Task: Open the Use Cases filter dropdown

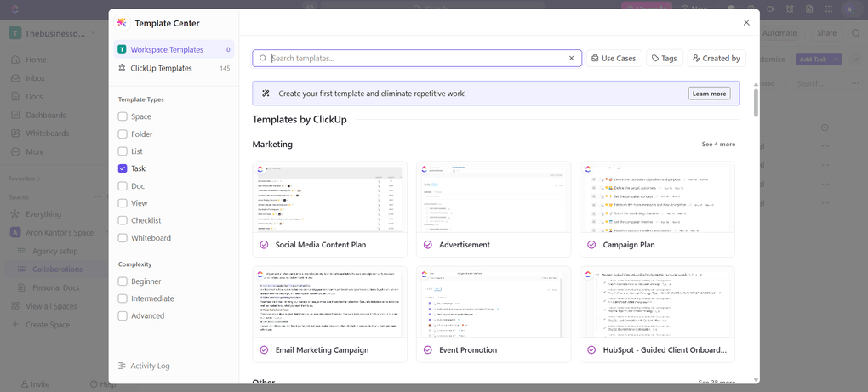Action: tap(614, 58)
